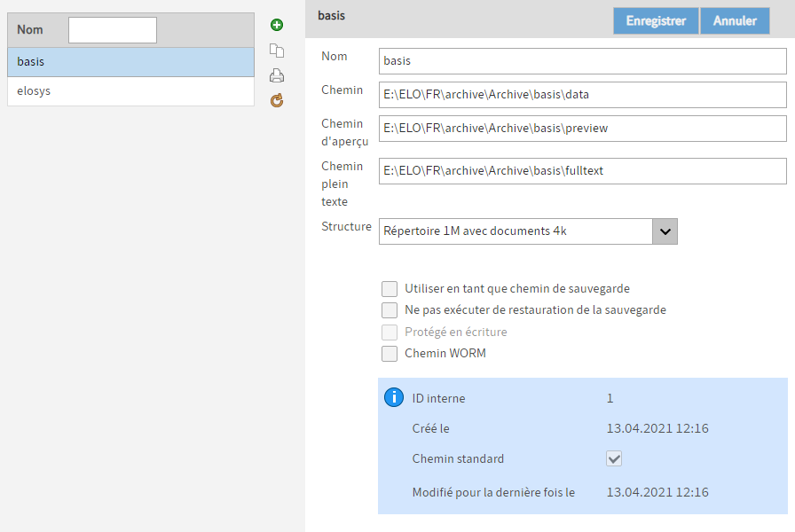Screen dimensions: 795x532
Task: Click the basis title in the header bar
Action: [x=331, y=16]
